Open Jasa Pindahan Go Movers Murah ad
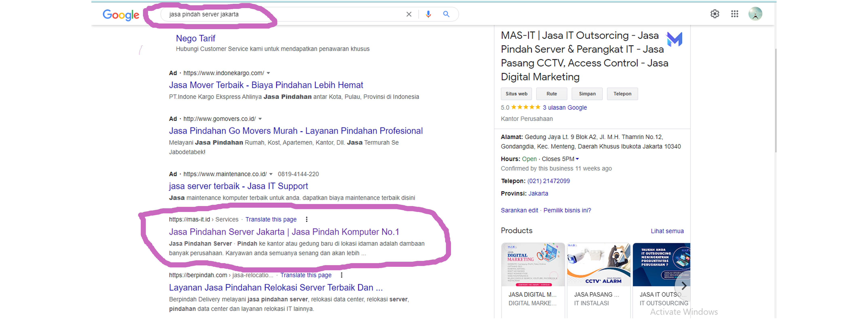 tap(296, 131)
